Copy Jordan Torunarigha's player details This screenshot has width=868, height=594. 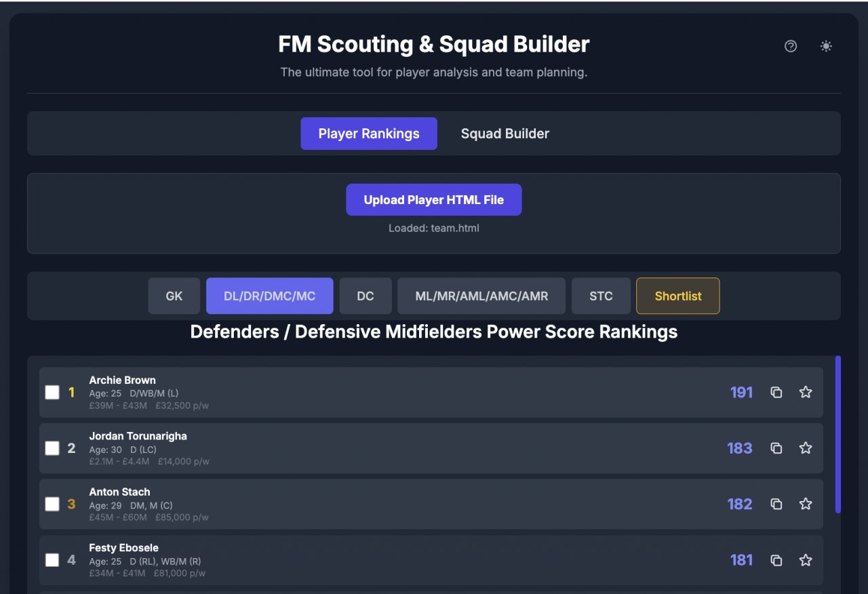pos(776,448)
